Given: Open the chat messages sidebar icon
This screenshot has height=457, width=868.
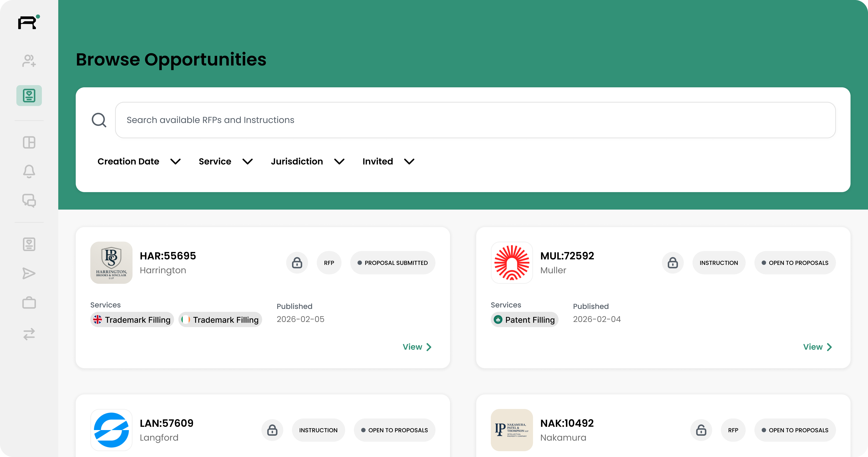Looking at the screenshot, I should point(29,201).
